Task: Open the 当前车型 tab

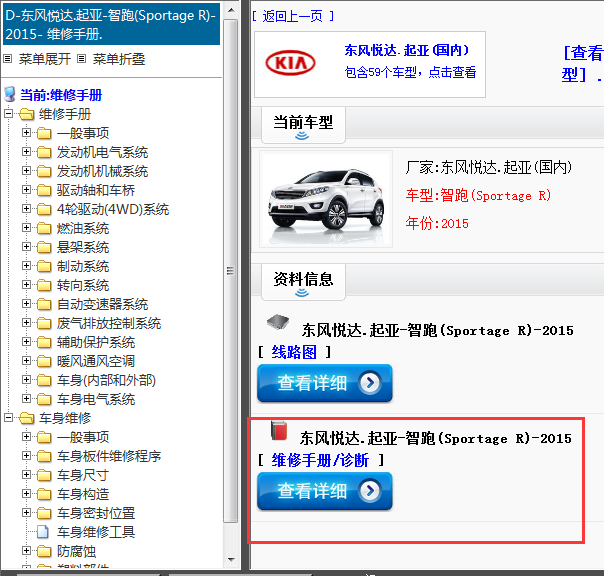Action: coord(303,125)
